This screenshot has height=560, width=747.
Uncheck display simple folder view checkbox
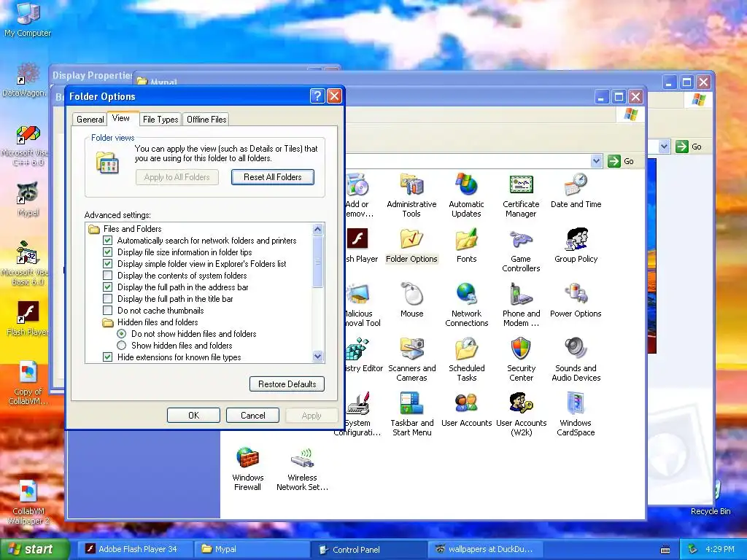pos(108,264)
